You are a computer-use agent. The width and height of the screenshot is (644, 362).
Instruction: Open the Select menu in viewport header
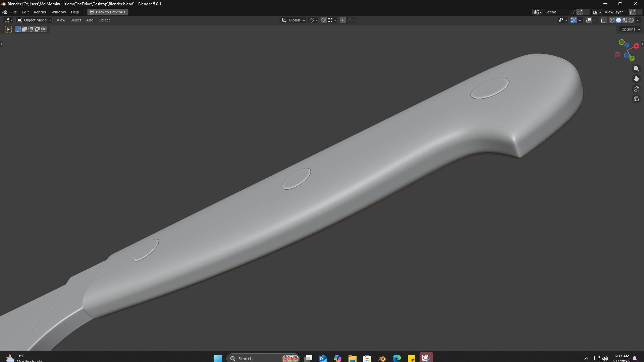[75, 20]
